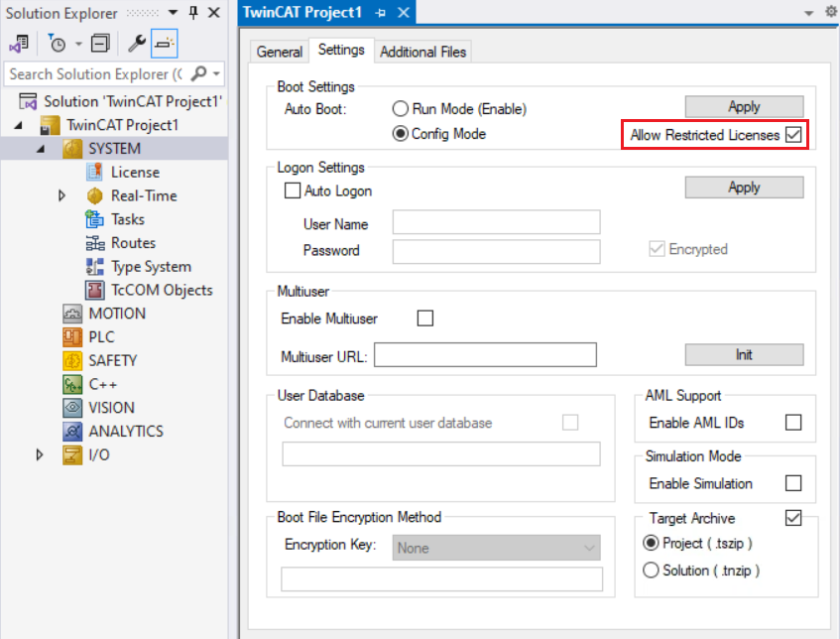This screenshot has height=639, width=840.
Task: Open the search options dropdown arrow
Action: 216,73
